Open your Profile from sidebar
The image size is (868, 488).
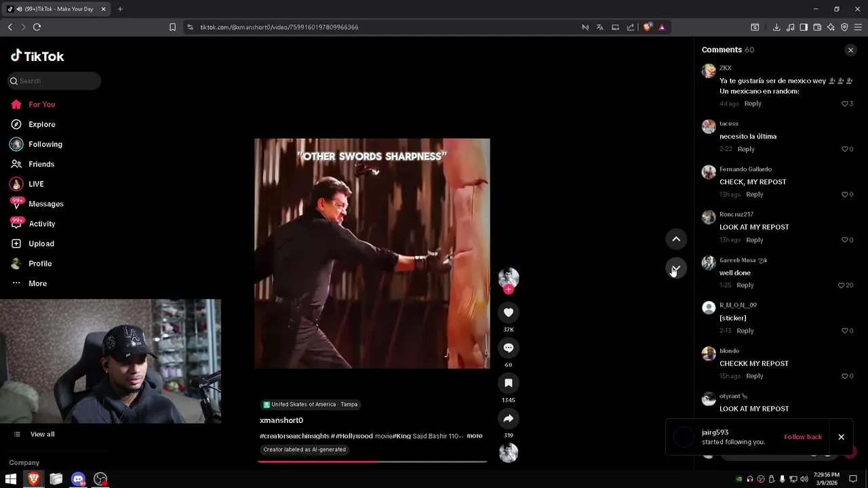click(x=39, y=264)
